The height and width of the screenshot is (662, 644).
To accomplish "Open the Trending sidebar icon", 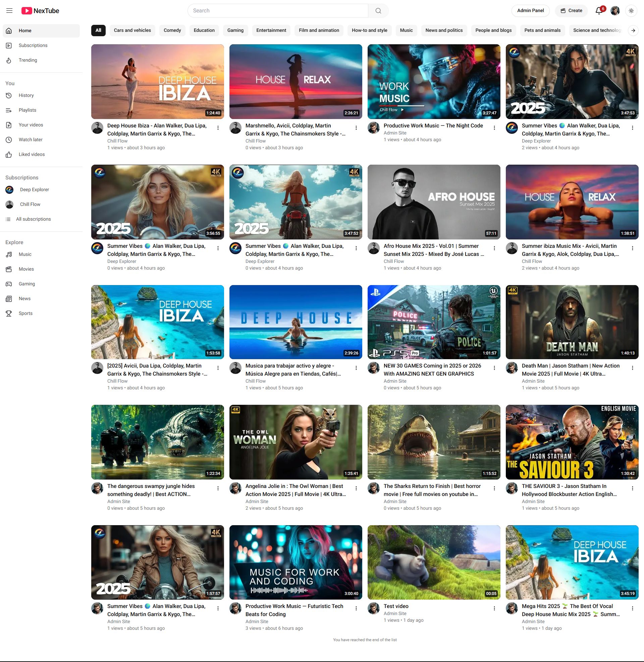I will pyautogui.click(x=9, y=60).
